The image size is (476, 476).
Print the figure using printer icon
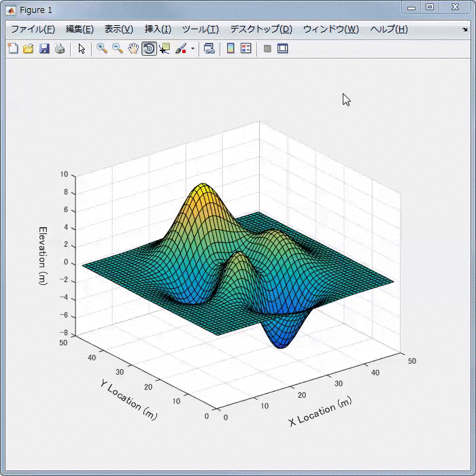(x=60, y=49)
